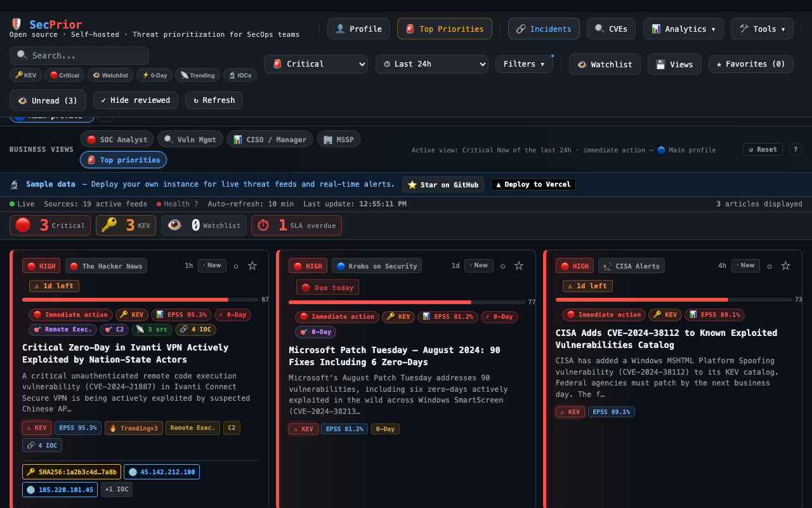Open the Critical severity dropdown
This screenshot has width=812, height=508.
pyautogui.click(x=315, y=64)
